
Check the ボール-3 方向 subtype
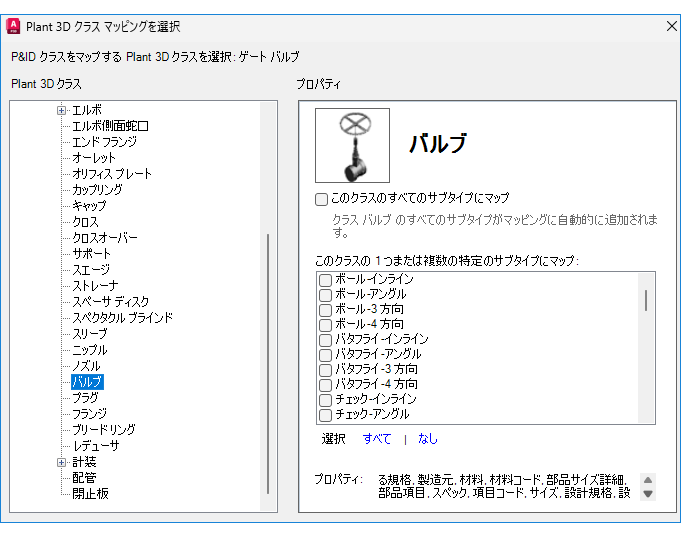(x=325, y=310)
